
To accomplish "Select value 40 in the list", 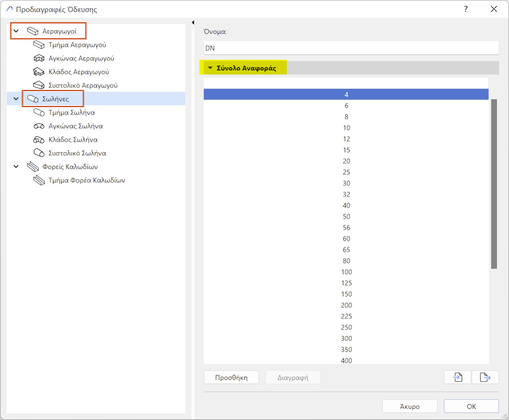I will [x=346, y=205].
